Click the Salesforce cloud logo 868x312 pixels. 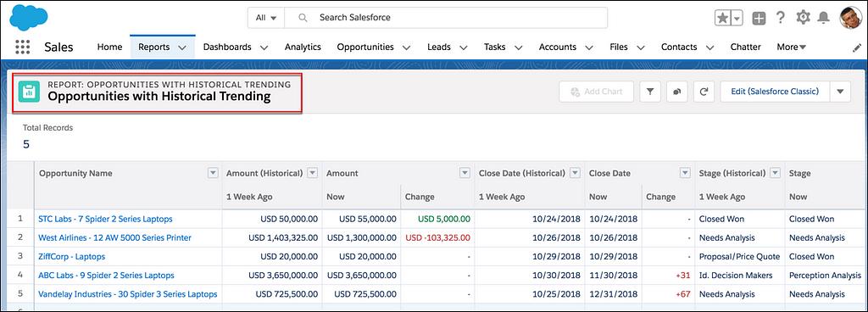(29, 18)
